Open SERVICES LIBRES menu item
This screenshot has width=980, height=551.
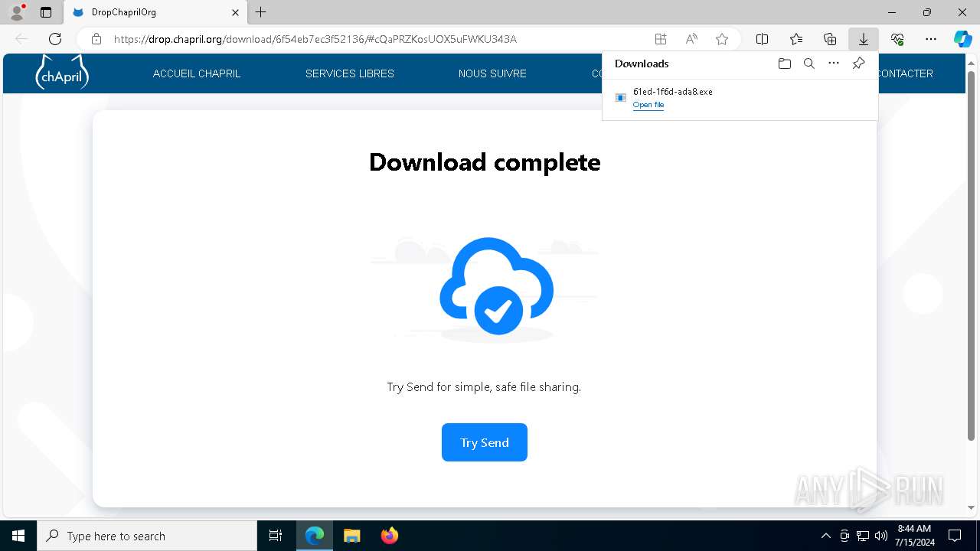[x=350, y=73]
